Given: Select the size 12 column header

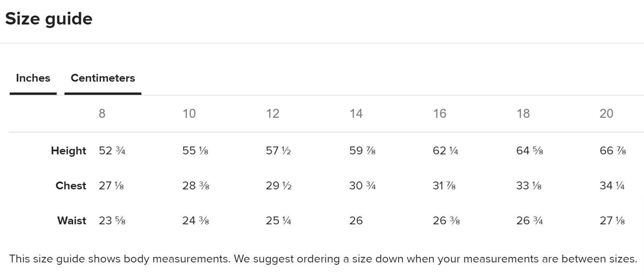Looking at the screenshot, I should 272,114.
